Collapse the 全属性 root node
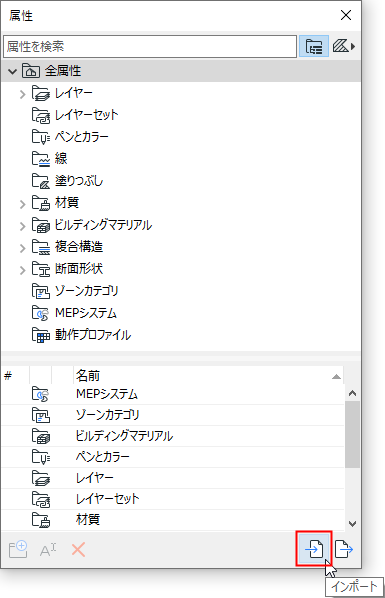This screenshot has width=385, height=598. coord(12,71)
